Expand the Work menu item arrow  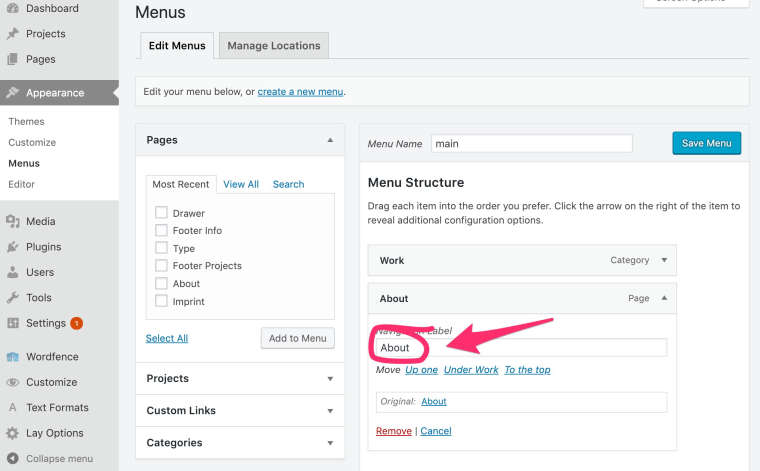pyautogui.click(x=663, y=261)
